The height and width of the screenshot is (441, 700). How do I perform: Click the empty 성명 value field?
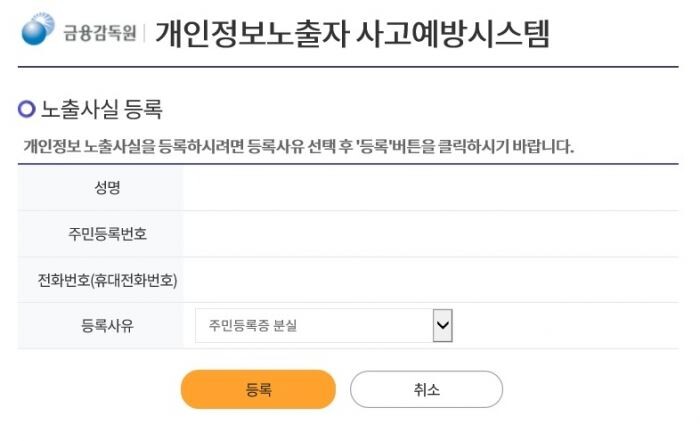tap(430, 187)
